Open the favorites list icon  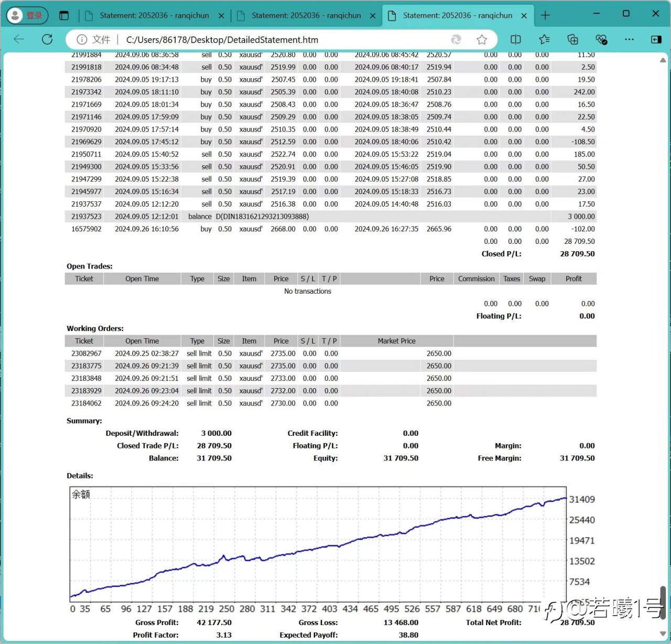[544, 39]
